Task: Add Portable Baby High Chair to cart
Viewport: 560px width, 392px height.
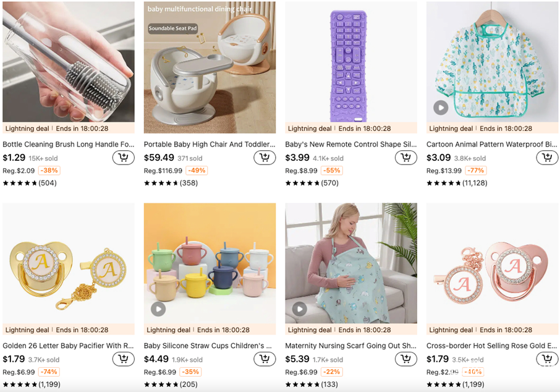Action: pyautogui.click(x=265, y=158)
